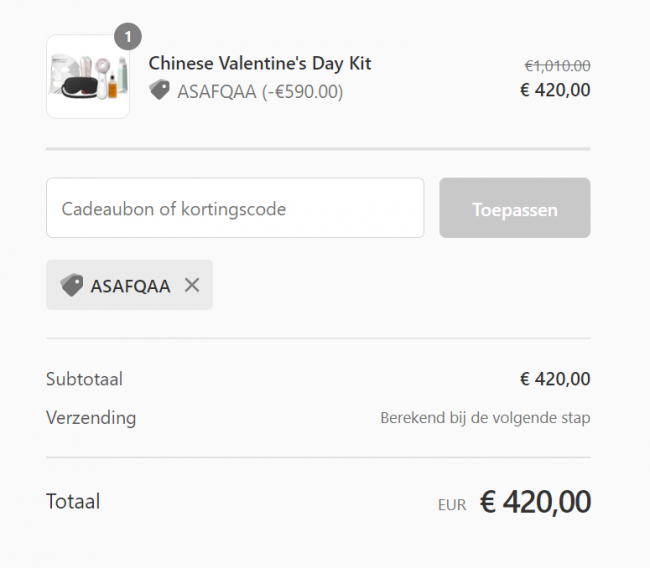
Task: Focus the Cadeaubon of kortingscode field
Action: pos(235,208)
